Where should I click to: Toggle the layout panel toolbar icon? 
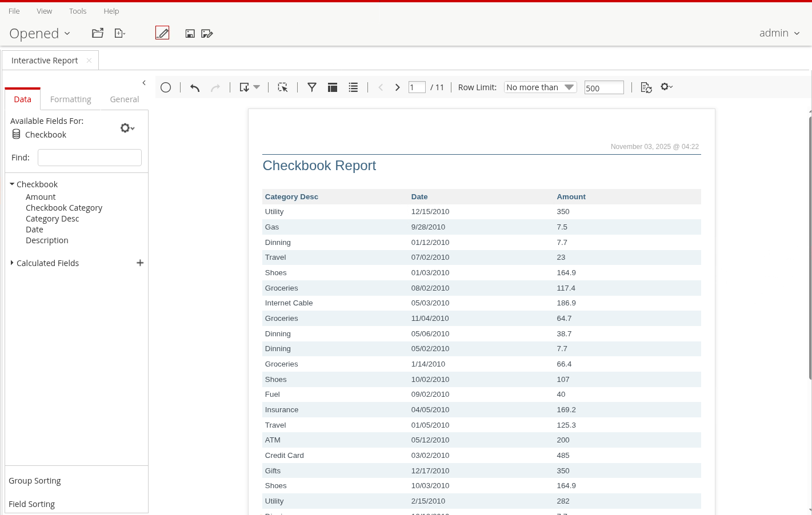(333, 87)
